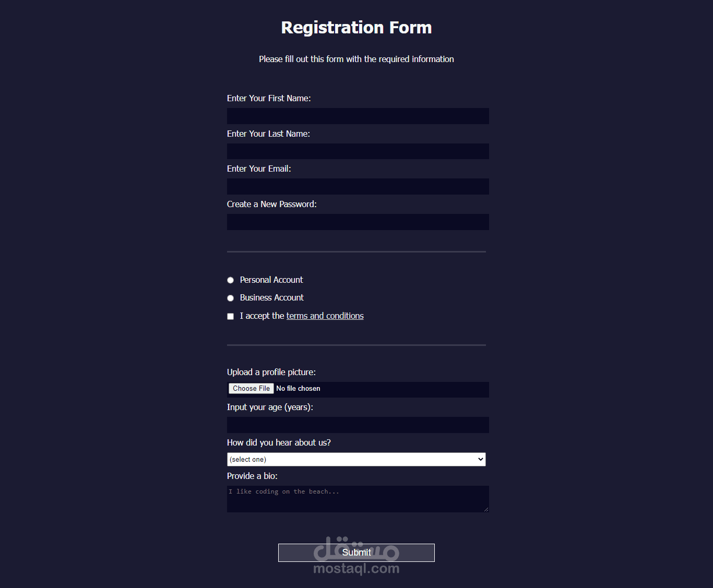Focus the Last Name input field
Viewport: 713px width, 588px height.
point(358,151)
